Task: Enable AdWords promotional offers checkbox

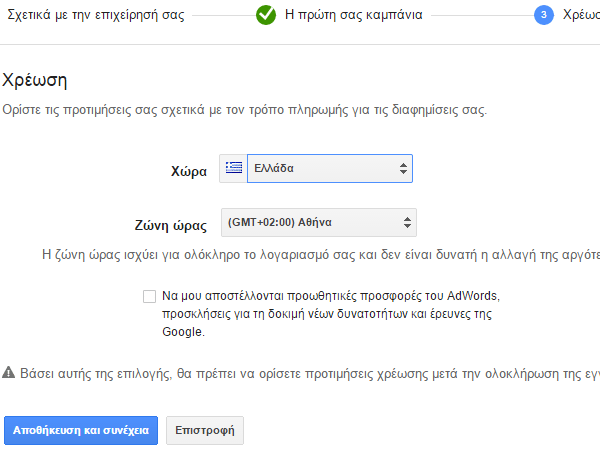Action: (x=149, y=296)
